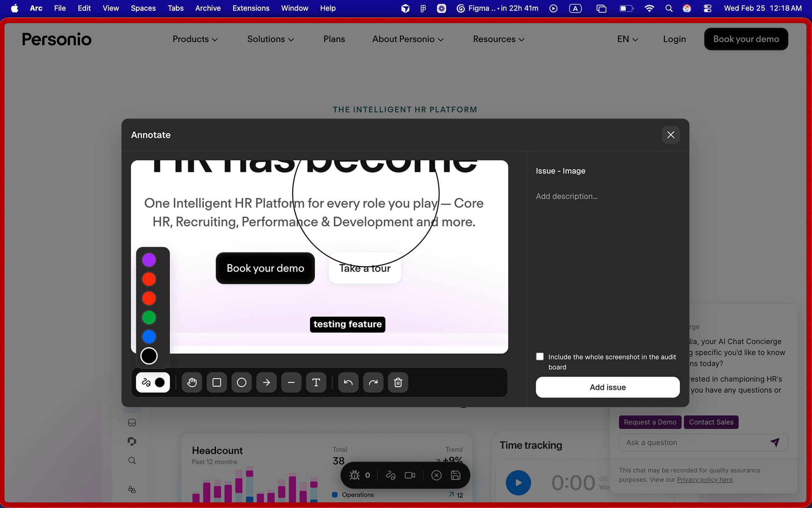Undo the last annotation
Image resolution: width=812 pixels, height=508 pixels.
tap(348, 382)
